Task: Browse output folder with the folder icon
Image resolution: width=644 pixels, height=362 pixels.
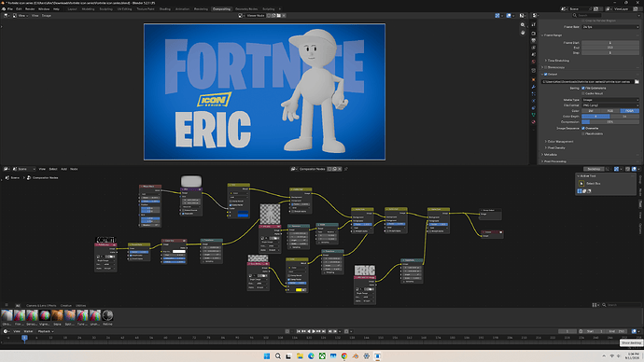Action: point(637,82)
